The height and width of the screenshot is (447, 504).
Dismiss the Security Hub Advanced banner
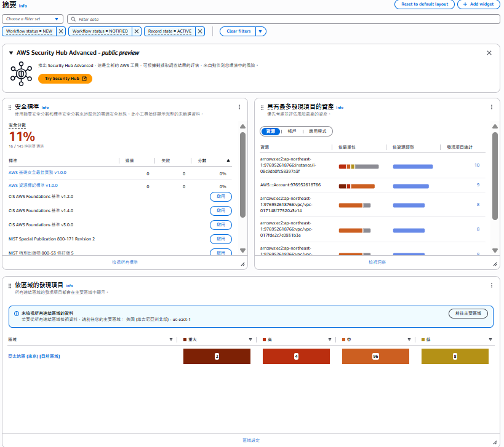coord(489,53)
